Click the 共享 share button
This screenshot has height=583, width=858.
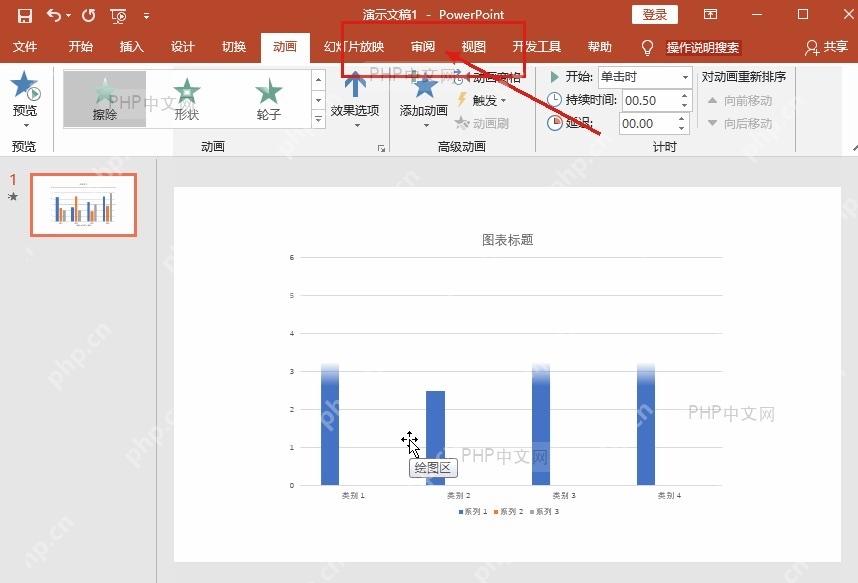(x=826, y=47)
